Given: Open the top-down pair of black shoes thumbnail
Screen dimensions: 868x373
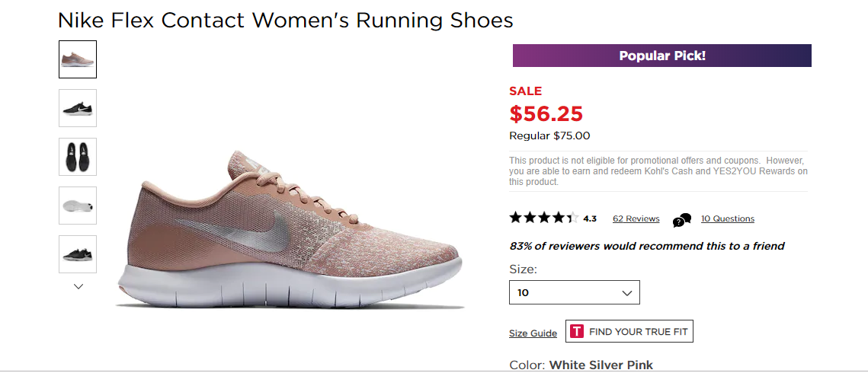Looking at the screenshot, I should [x=78, y=157].
